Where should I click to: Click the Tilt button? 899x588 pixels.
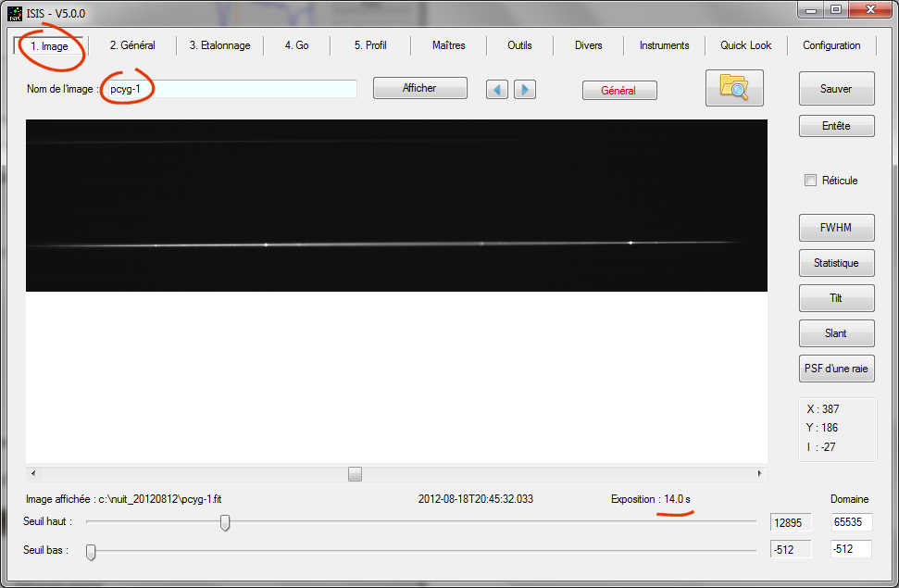pyautogui.click(x=837, y=298)
